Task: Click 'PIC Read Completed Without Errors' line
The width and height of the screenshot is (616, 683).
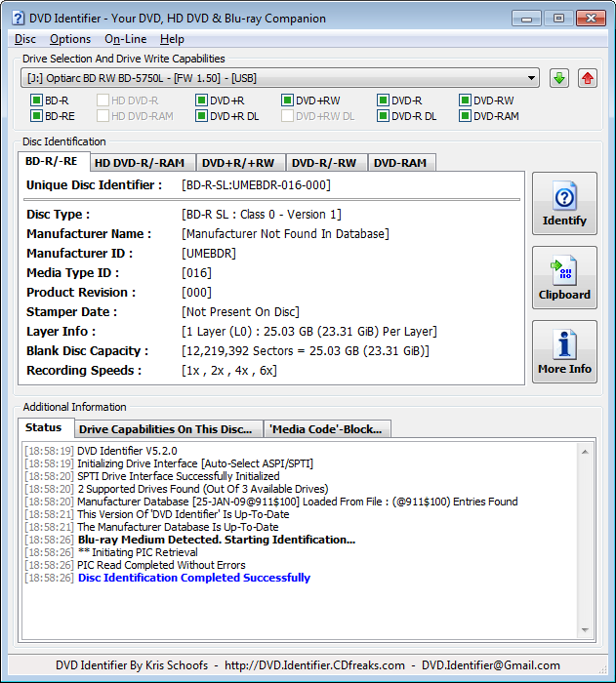Action: (x=161, y=565)
